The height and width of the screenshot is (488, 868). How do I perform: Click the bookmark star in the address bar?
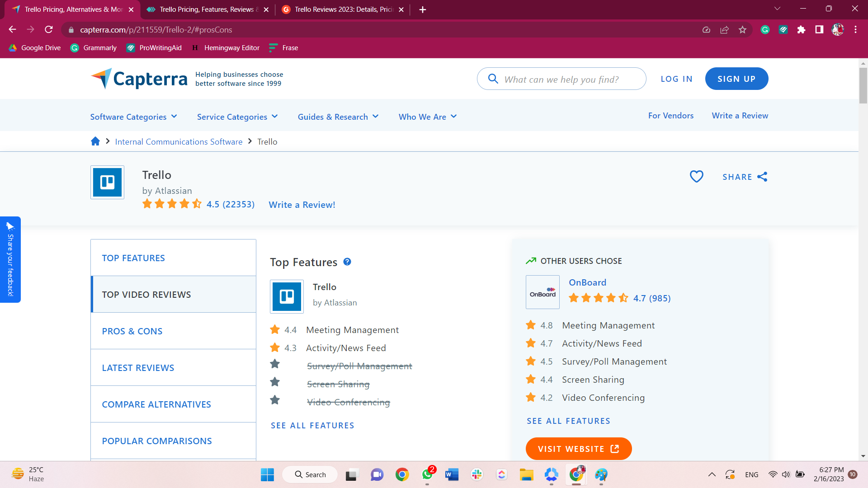pyautogui.click(x=742, y=29)
